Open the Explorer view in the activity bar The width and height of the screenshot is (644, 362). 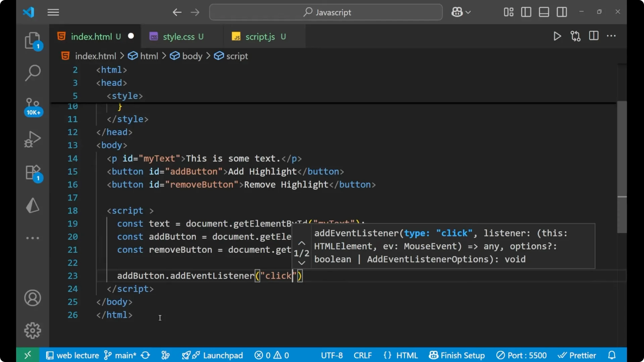pyautogui.click(x=33, y=40)
